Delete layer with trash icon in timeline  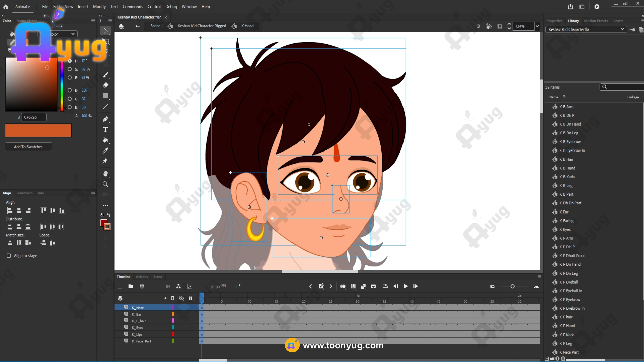point(142,286)
